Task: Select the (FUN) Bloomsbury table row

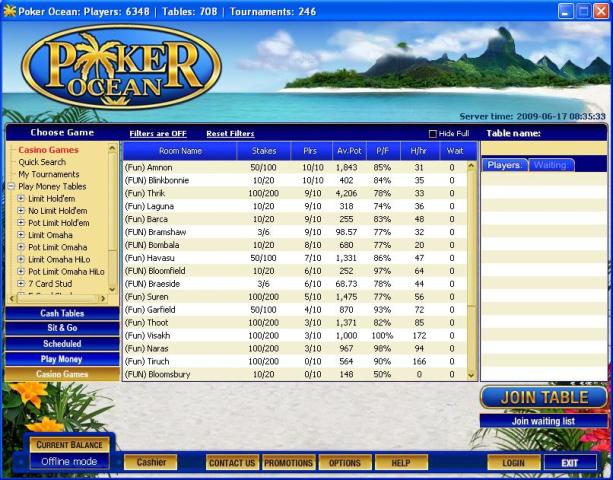Action: (295, 374)
